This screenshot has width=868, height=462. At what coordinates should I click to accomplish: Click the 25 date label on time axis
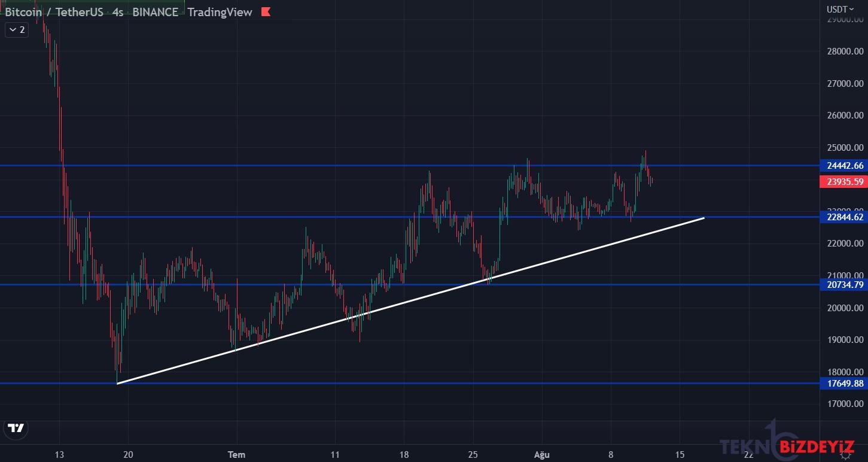[473, 454]
